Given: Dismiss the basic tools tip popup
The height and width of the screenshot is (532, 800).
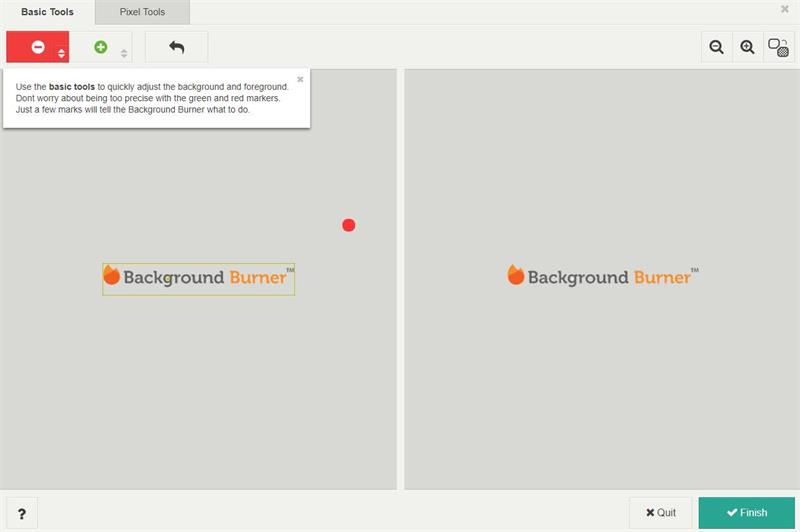Looking at the screenshot, I should 300,79.
